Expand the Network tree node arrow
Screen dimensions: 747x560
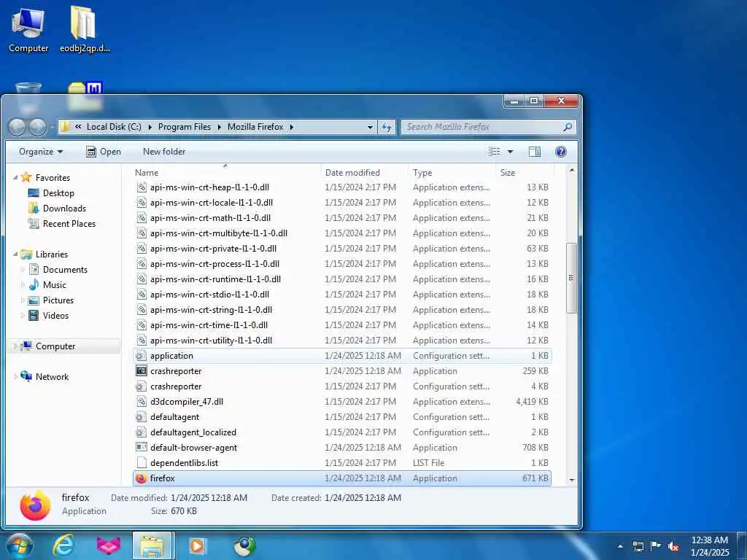tap(15, 377)
